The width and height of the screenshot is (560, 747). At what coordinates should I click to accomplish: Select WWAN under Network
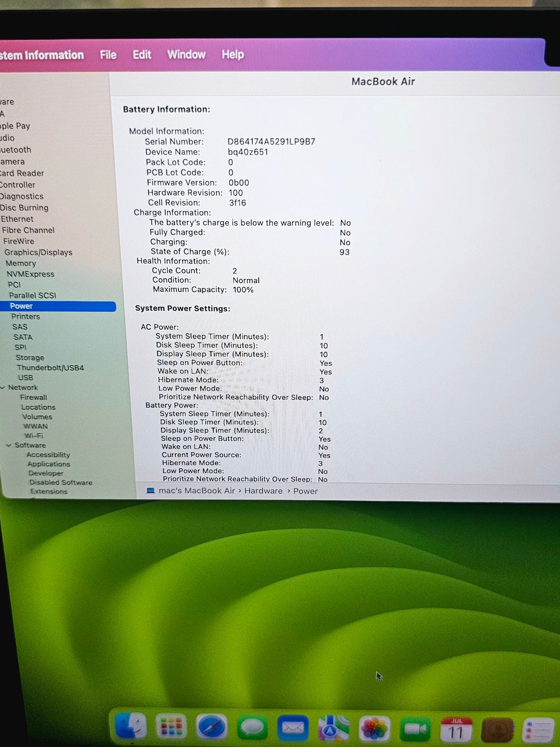click(35, 426)
